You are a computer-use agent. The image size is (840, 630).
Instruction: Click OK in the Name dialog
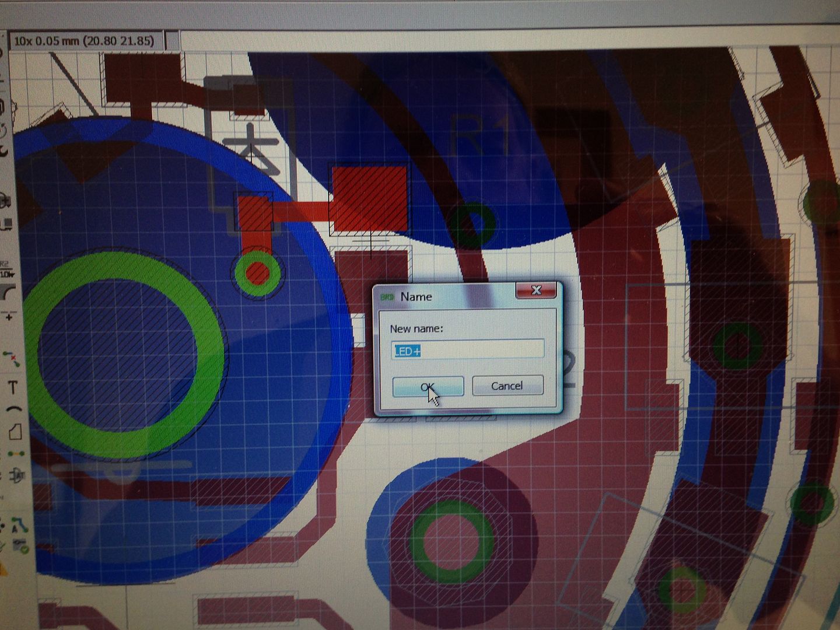pos(428,386)
